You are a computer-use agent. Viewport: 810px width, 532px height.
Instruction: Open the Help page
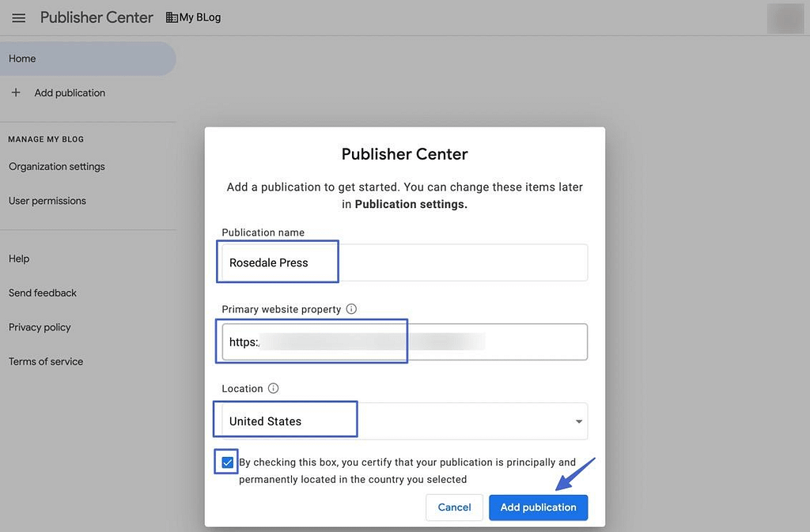(x=18, y=258)
